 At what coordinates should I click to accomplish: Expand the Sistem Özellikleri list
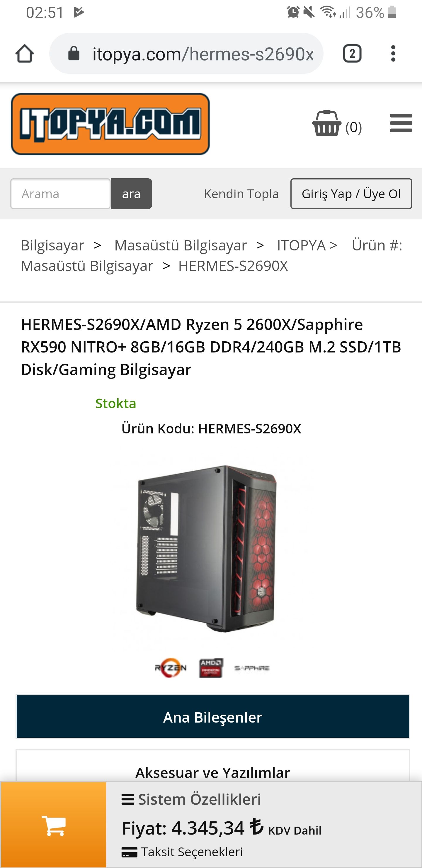[x=191, y=799]
